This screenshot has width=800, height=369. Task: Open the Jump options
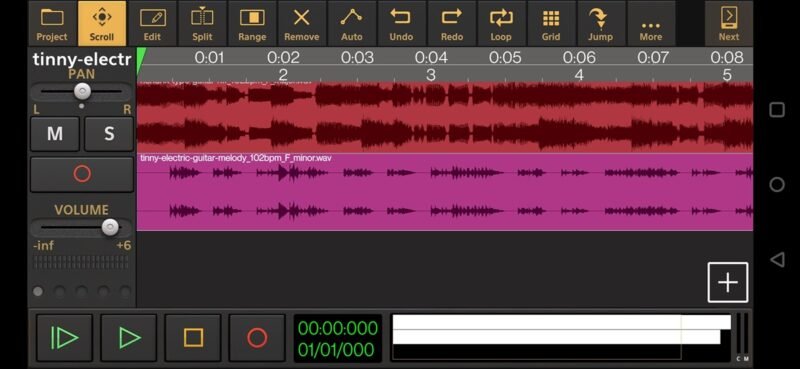(x=601, y=23)
